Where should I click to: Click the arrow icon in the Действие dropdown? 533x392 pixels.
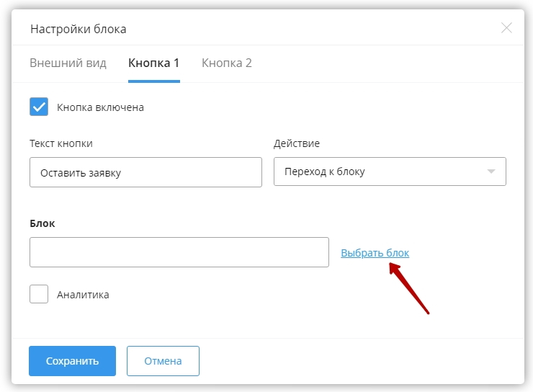tap(491, 172)
